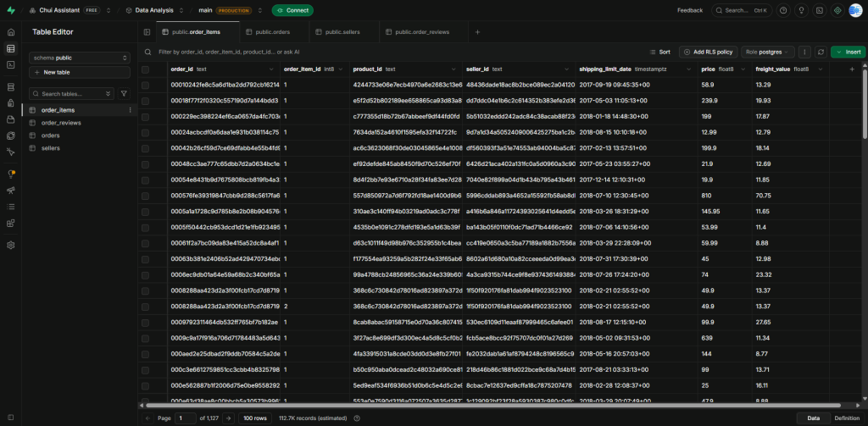Click the Sort button
This screenshot has height=426, width=868.
(659, 52)
